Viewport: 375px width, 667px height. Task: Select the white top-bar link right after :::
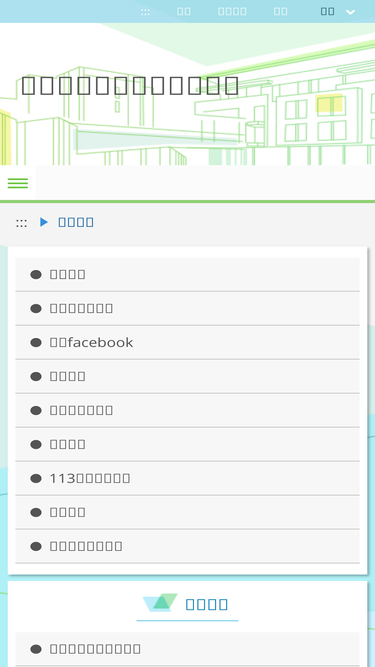tap(184, 11)
